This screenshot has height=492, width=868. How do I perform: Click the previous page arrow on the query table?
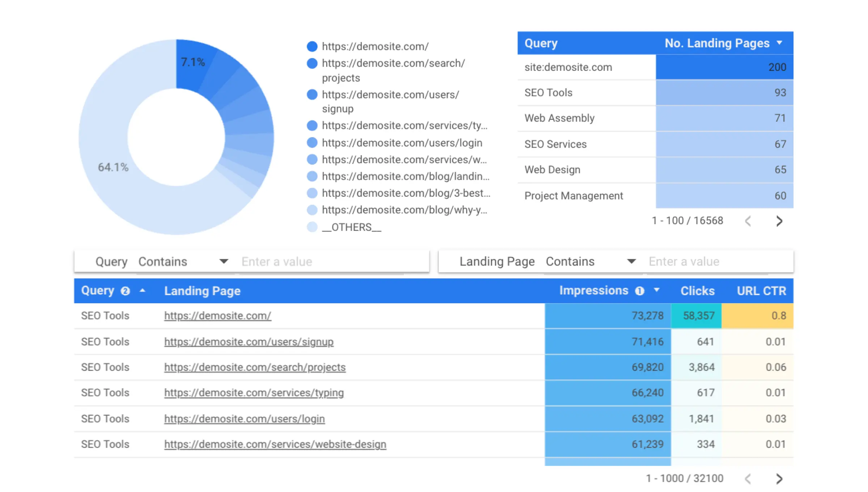click(x=748, y=221)
